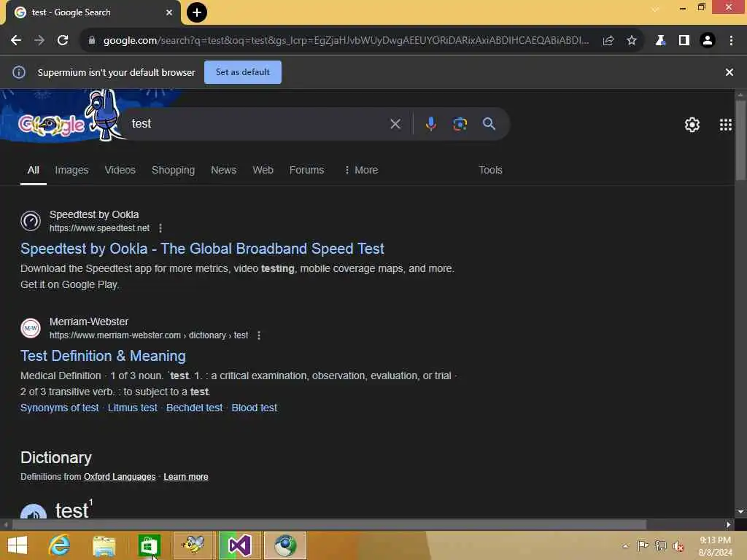The height and width of the screenshot is (560, 747).
Task: Show hidden system tray icons
Action: [x=625, y=545]
